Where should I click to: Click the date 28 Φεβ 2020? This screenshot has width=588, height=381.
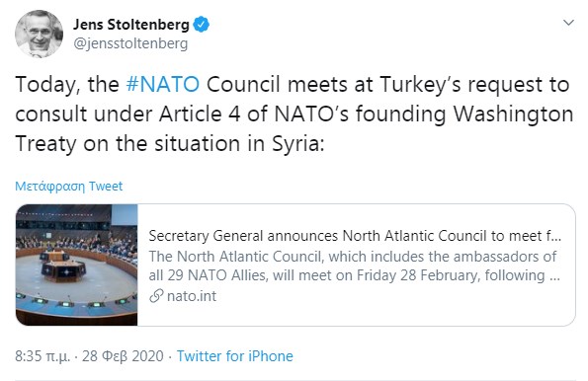tap(123, 356)
